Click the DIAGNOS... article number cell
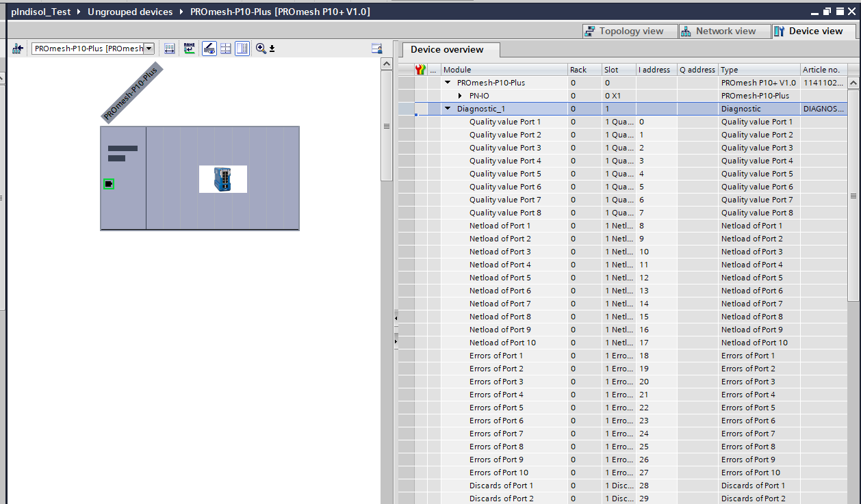Viewport: 861px width, 504px height. (x=824, y=109)
